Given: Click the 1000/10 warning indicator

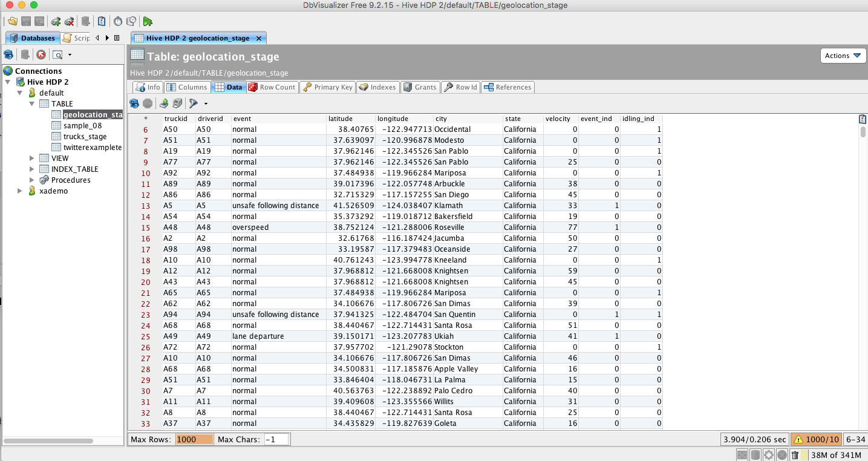Looking at the screenshot, I should pos(816,439).
